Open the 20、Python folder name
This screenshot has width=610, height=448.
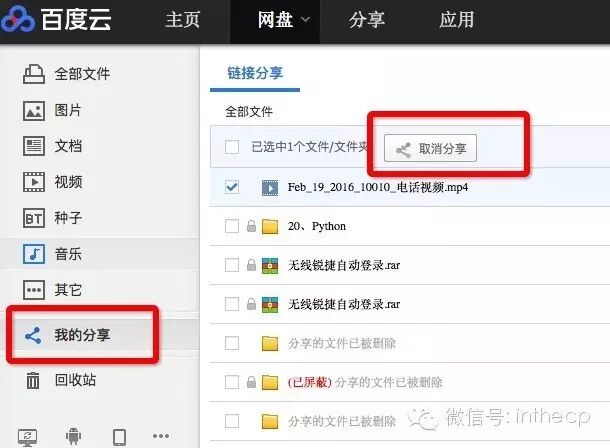click(317, 226)
